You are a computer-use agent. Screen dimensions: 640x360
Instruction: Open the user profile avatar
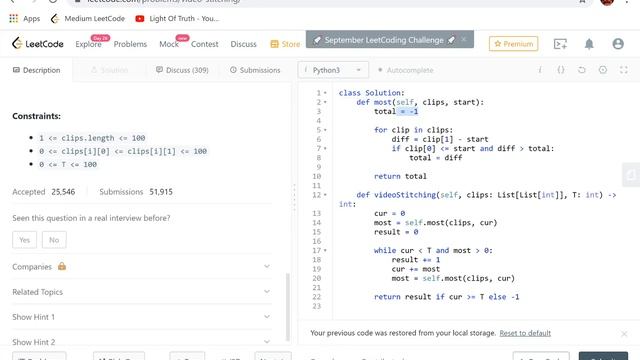click(x=618, y=44)
